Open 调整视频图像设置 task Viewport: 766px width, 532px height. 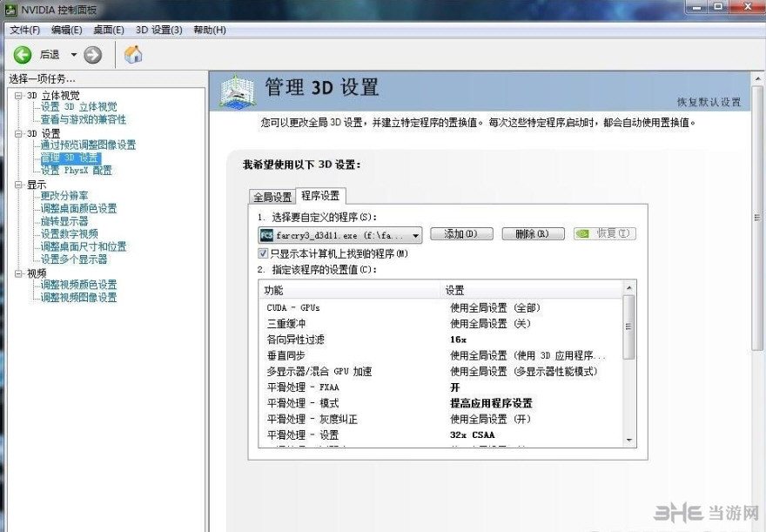[x=78, y=298]
